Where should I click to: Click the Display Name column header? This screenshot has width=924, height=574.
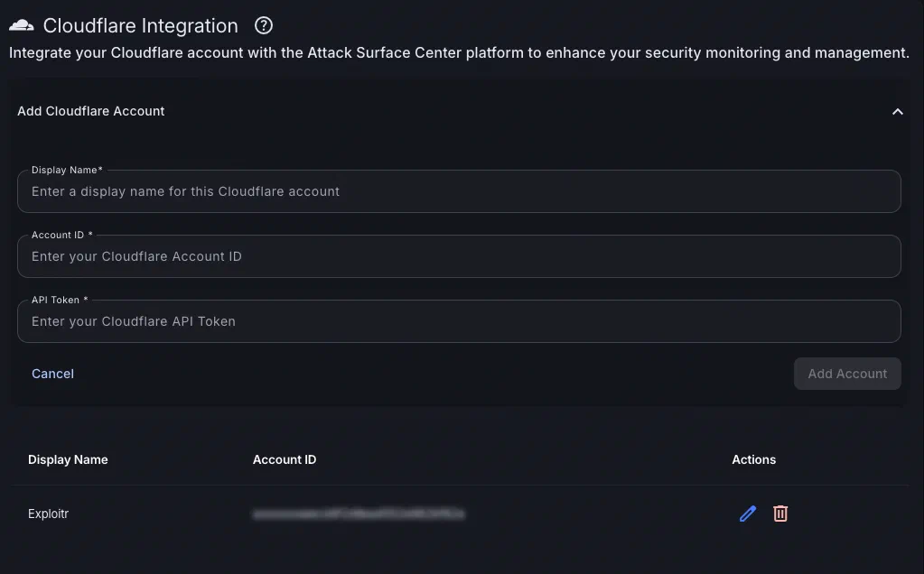click(68, 459)
